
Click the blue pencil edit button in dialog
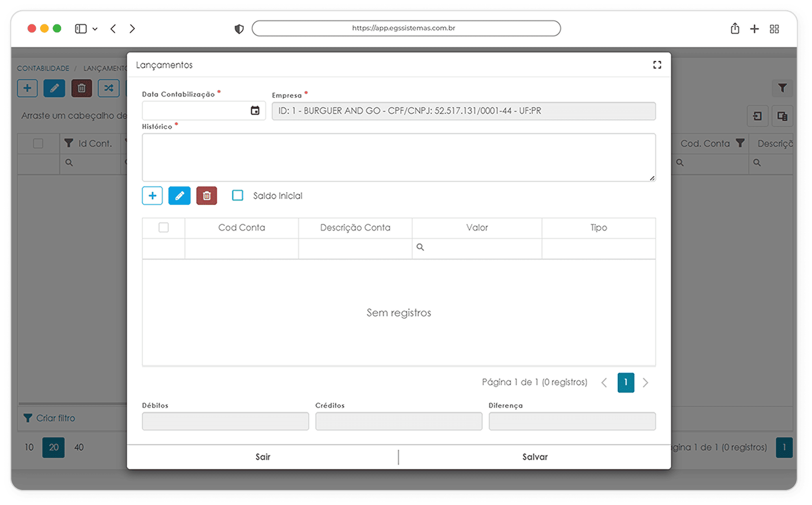click(179, 196)
